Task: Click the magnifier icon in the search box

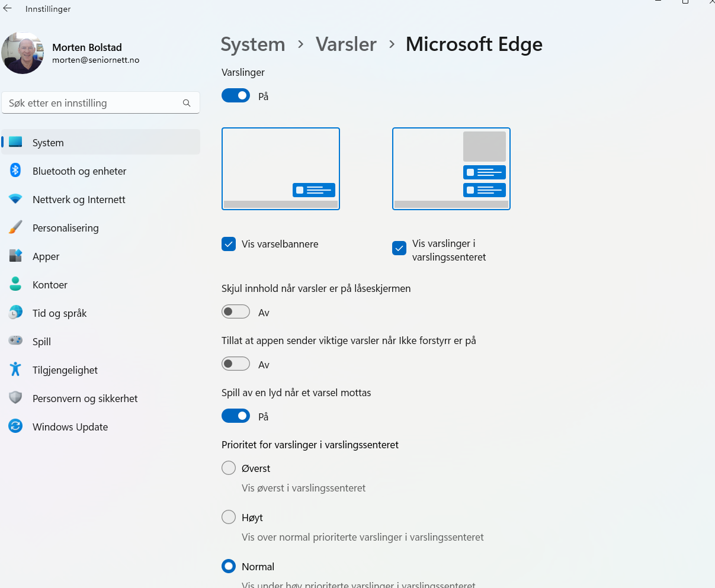Action: point(187,103)
